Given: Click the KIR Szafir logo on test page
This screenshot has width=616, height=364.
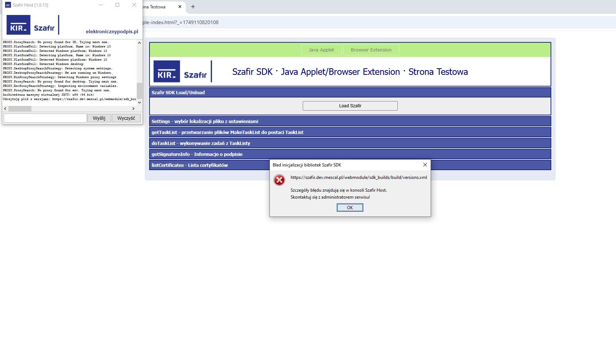Looking at the screenshot, I should 182,72.
